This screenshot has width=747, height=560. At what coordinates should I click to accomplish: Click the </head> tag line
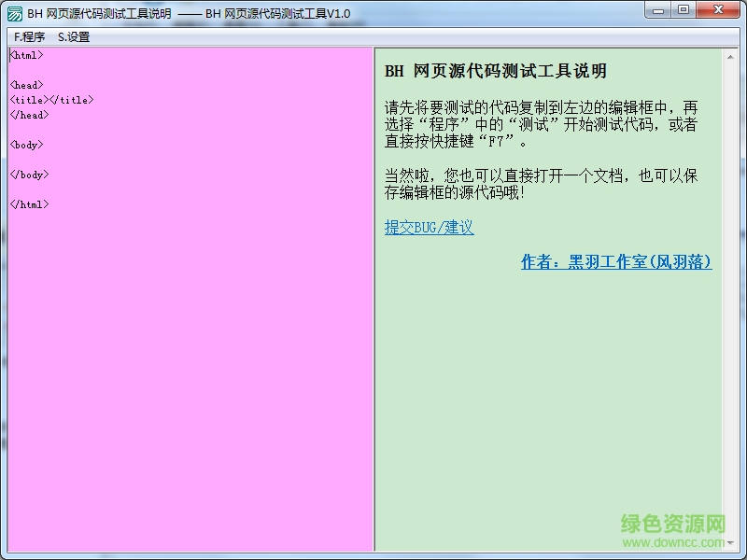(x=29, y=115)
